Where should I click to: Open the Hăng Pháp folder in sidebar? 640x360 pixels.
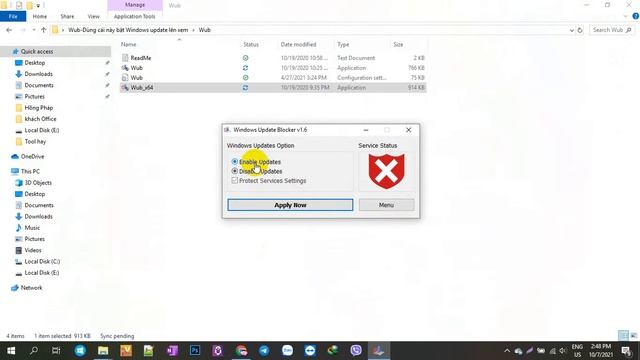pos(38,108)
